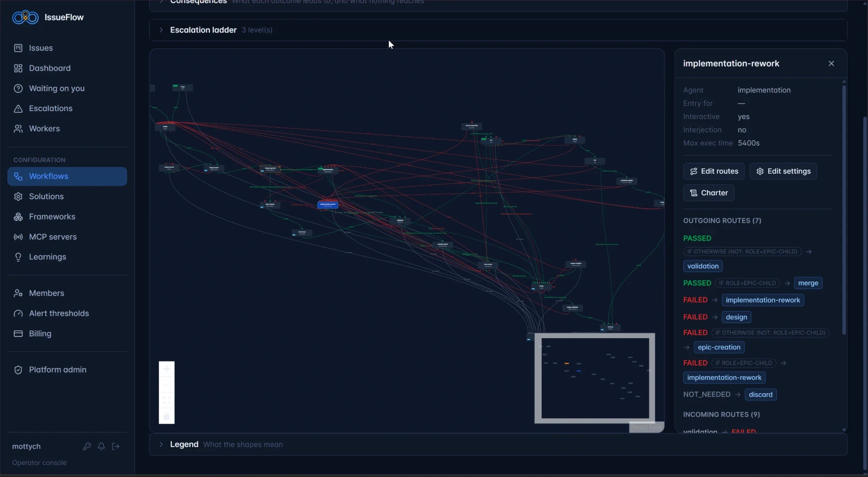The image size is (868, 477).
Task: Click the Workflows sidebar icon
Action: tap(18, 177)
